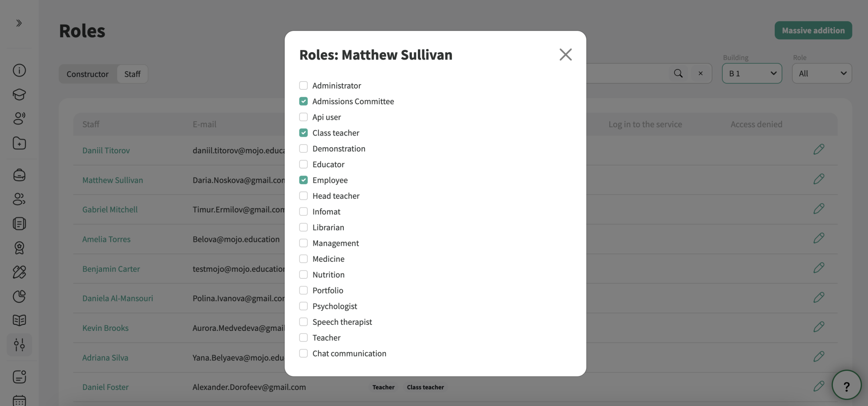Enable the Psychologist checkbox
The image size is (868, 406).
point(303,306)
